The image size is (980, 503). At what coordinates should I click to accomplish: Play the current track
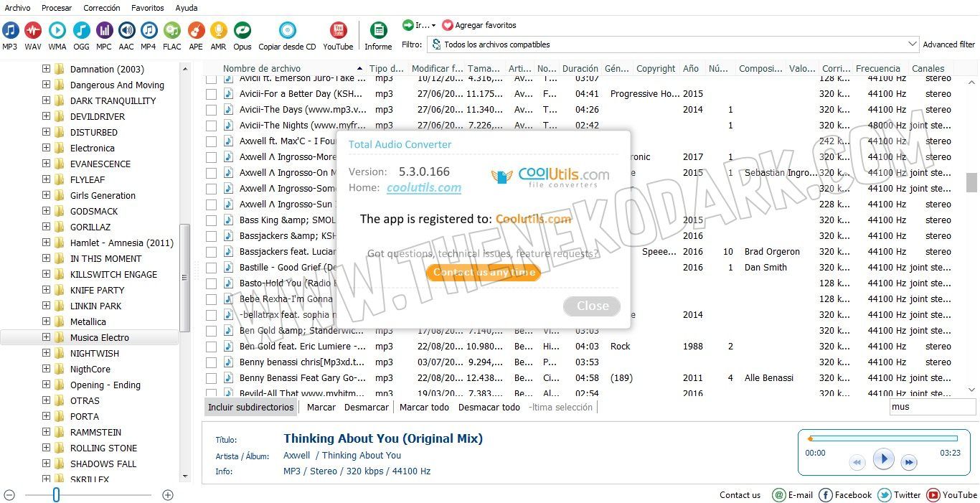883,459
